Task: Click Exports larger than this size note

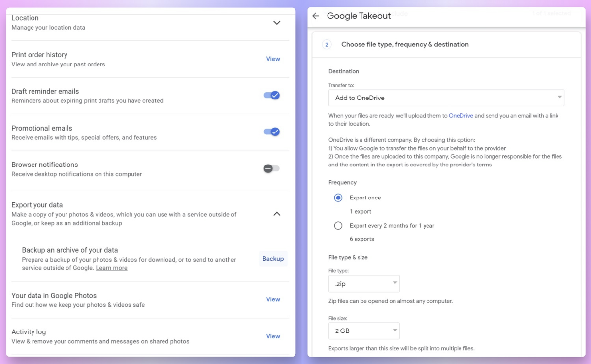Action: [x=401, y=348]
